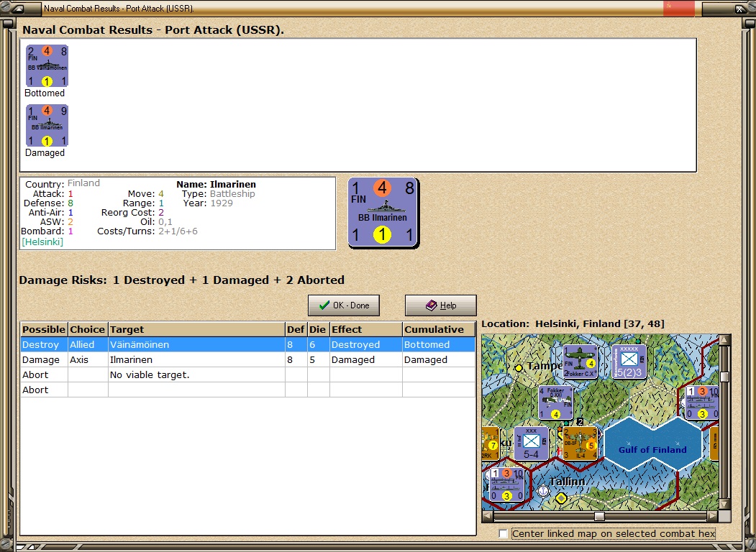Click the 'Allied' choice cell
Image resolution: width=756 pixels, height=552 pixels.
pyautogui.click(x=88, y=344)
